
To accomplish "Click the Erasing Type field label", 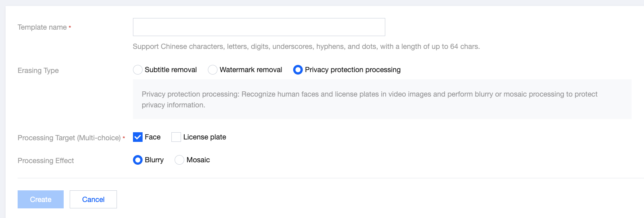I will coord(38,71).
